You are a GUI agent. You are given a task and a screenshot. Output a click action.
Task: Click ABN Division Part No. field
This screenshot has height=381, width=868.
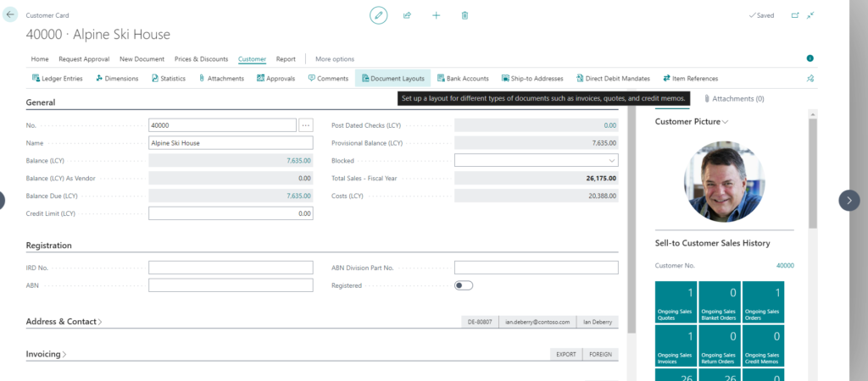pyautogui.click(x=537, y=268)
